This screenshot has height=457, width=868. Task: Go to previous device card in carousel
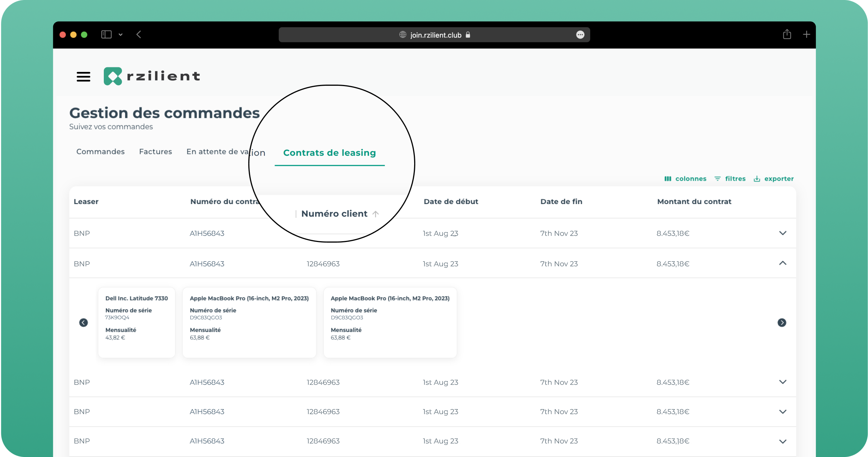coord(84,322)
